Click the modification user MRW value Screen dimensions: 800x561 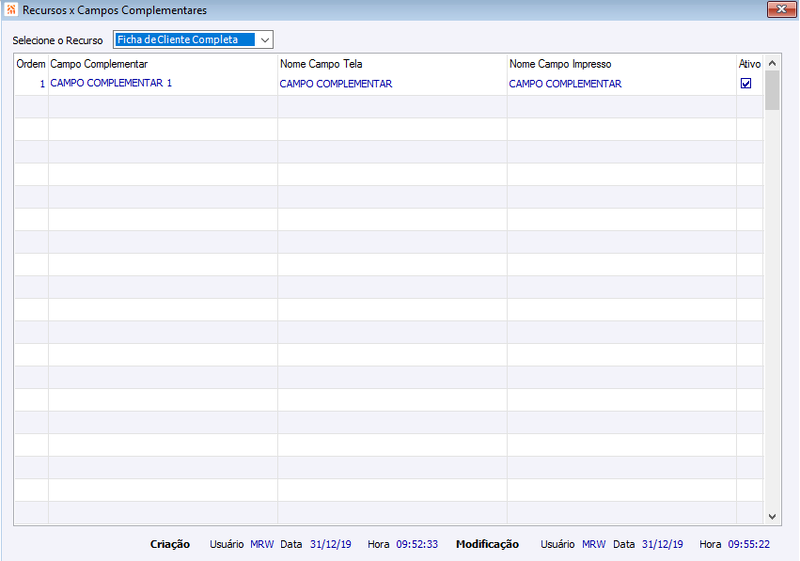tap(594, 544)
